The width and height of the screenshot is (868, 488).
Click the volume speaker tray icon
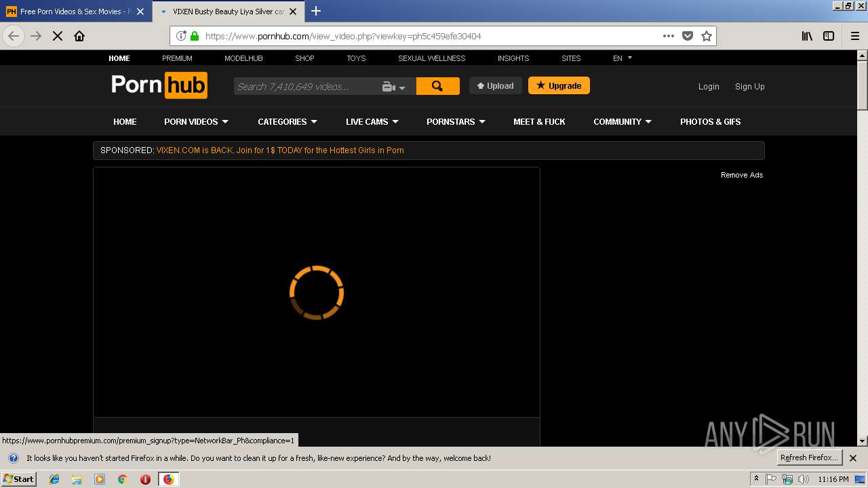coord(804,479)
